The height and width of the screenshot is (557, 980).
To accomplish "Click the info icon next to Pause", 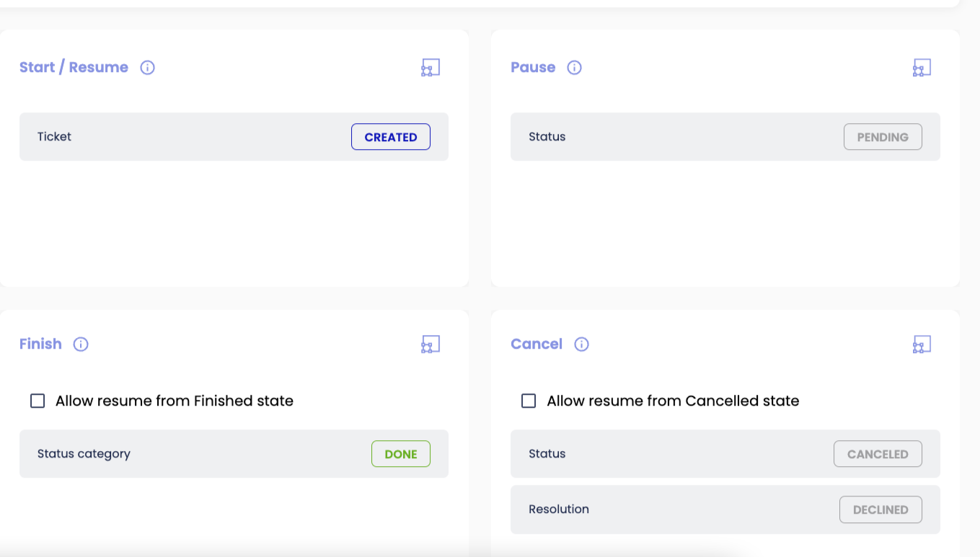I will pos(574,68).
